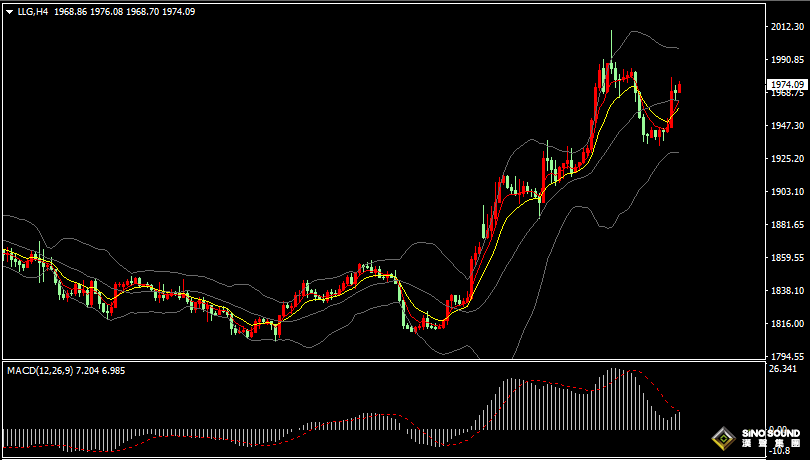Click the 1859.55 price axis label
810x460 pixels.
[x=786, y=258]
